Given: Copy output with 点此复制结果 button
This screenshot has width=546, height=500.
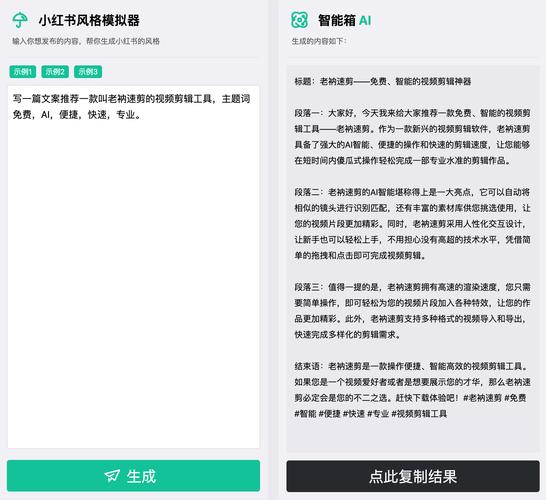Looking at the screenshot, I should 413,476.
